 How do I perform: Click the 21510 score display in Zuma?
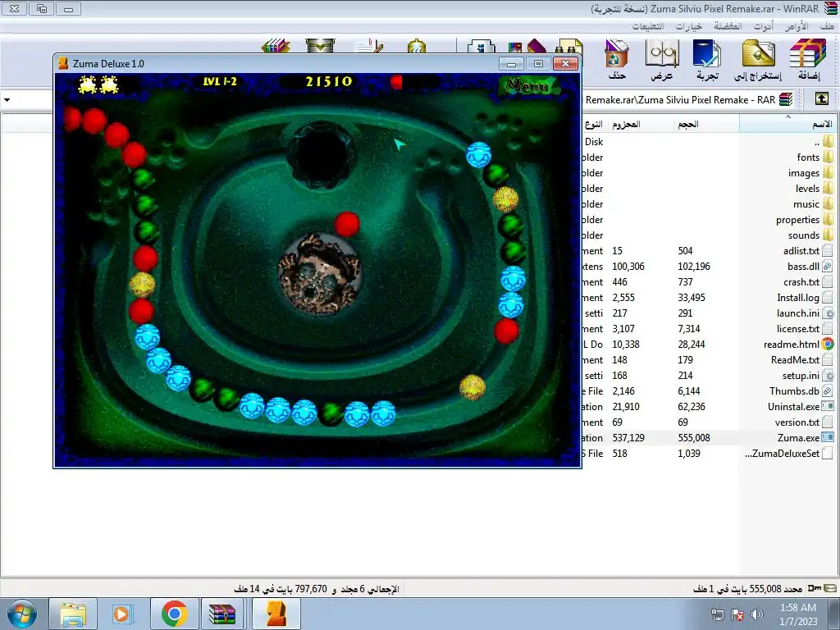329,81
